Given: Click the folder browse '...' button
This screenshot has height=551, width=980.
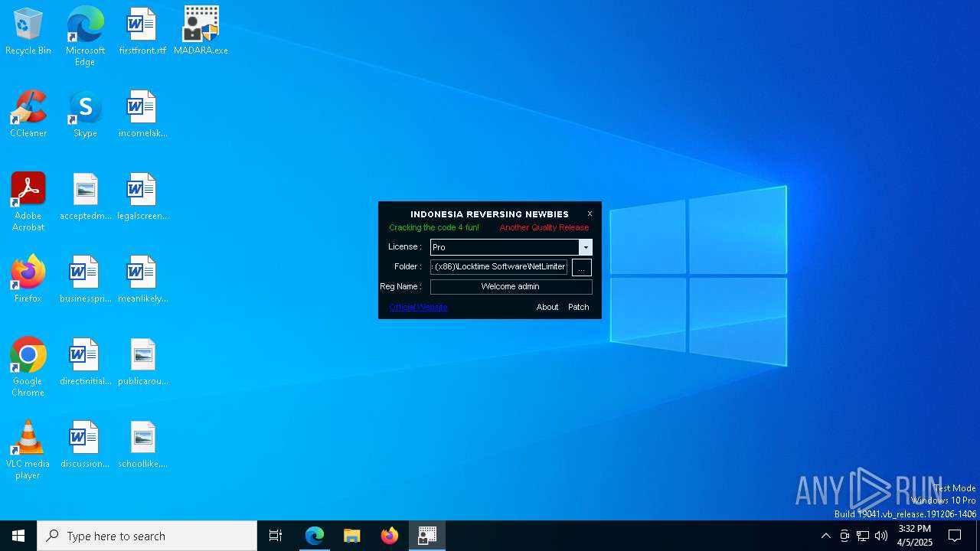Looking at the screenshot, I should 582,267.
